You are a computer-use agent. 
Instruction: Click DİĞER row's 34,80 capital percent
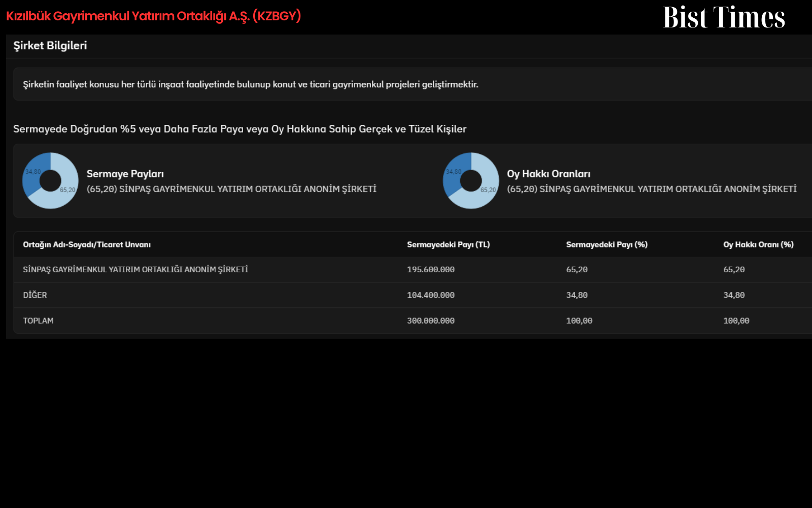[x=577, y=295]
